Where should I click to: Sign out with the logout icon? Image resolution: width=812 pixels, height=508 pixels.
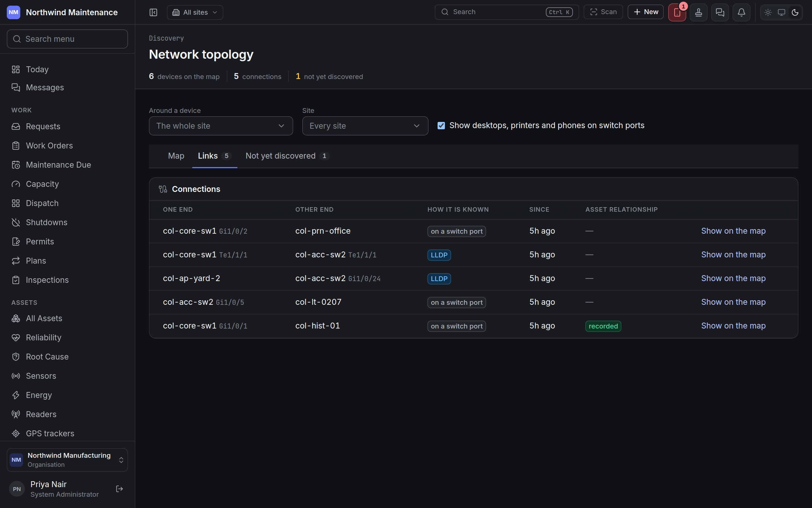point(120,489)
